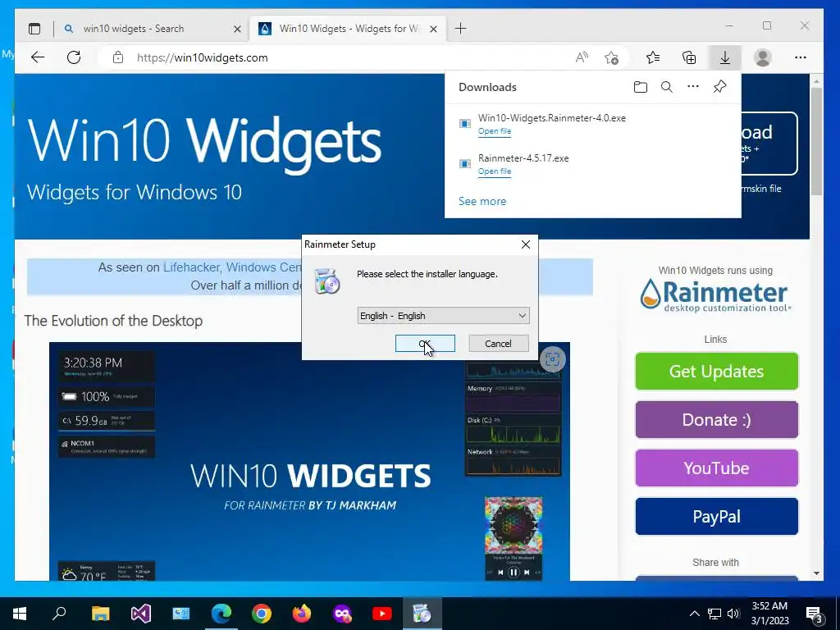840x630 pixels.
Task: Open more options in Downloads panel
Action: click(693, 86)
